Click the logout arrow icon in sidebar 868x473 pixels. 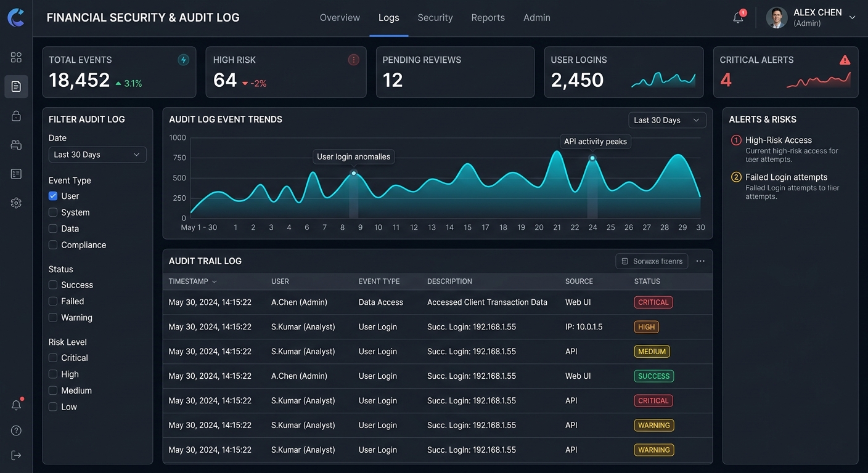click(16, 455)
